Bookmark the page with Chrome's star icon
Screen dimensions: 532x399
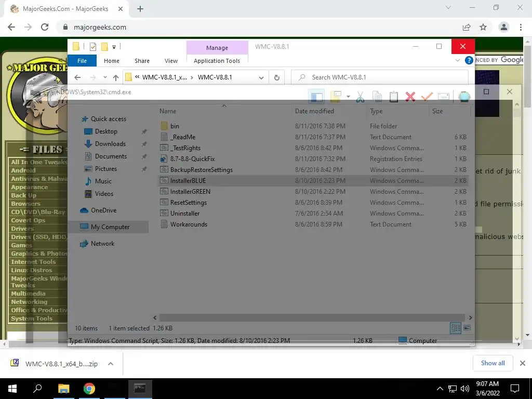pos(483,27)
